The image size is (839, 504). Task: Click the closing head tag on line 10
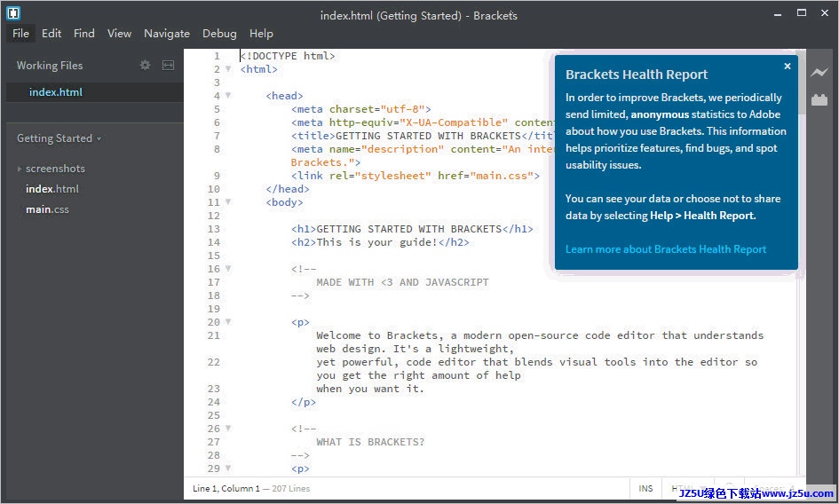(288, 189)
